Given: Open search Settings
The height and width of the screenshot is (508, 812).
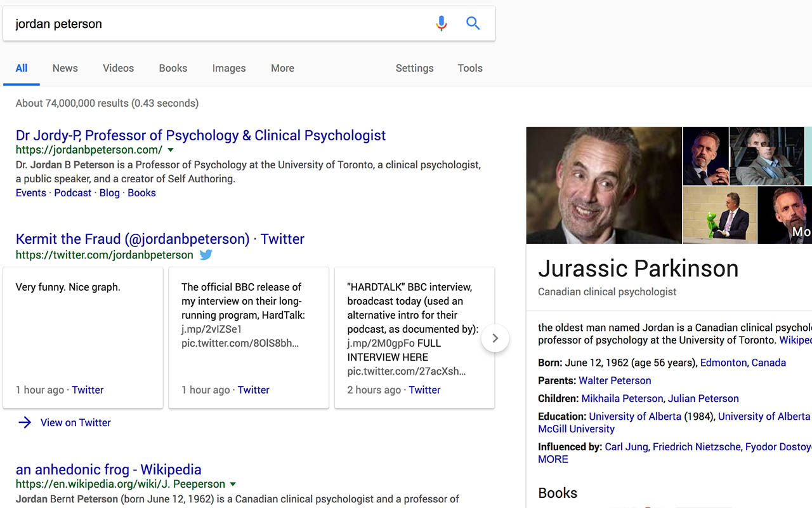Looking at the screenshot, I should pyautogui.click(x=414, y=68).
